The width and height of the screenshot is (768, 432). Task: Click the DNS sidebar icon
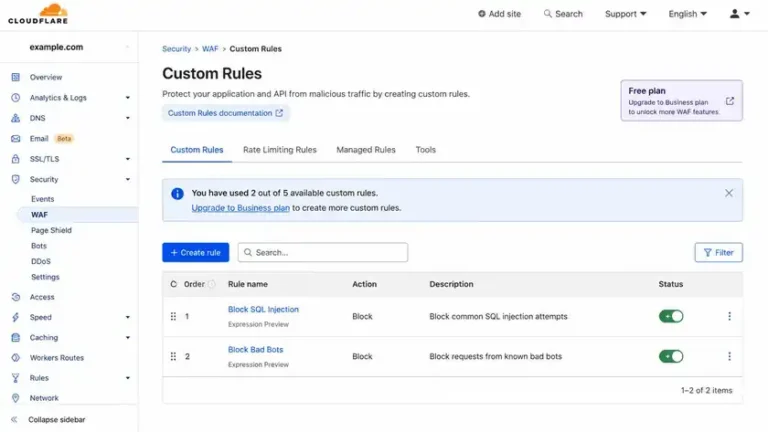click(x=16, y=118)
